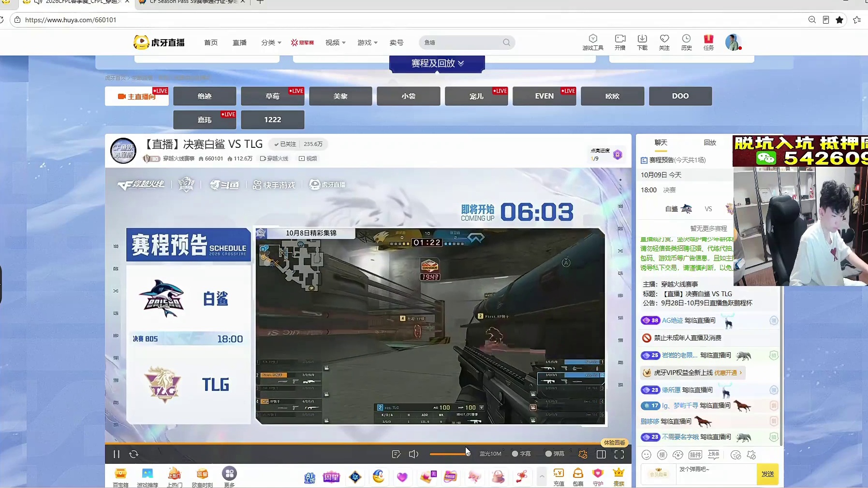Image resolution: width=868 pixels, height=488 pixels.
Task: Click the browser favorites star icon
Action: coord(839,20)
